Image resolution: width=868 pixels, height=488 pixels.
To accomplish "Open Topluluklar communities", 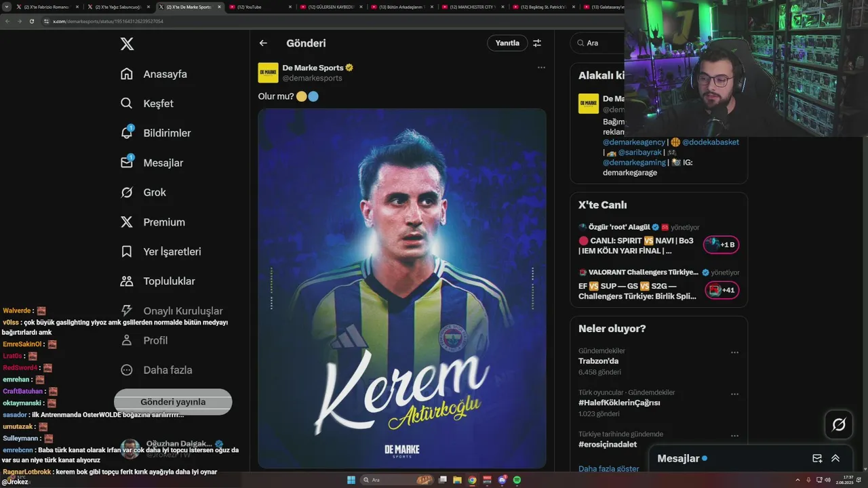I will click(x=157, y=281).
